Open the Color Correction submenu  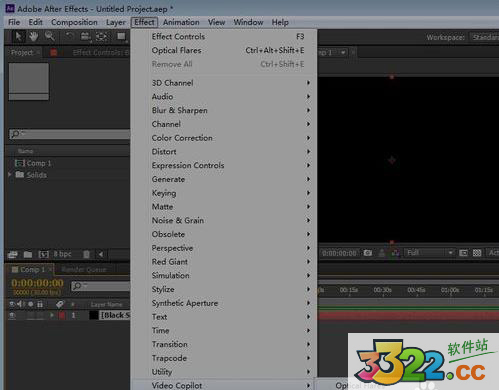point(224,138)
